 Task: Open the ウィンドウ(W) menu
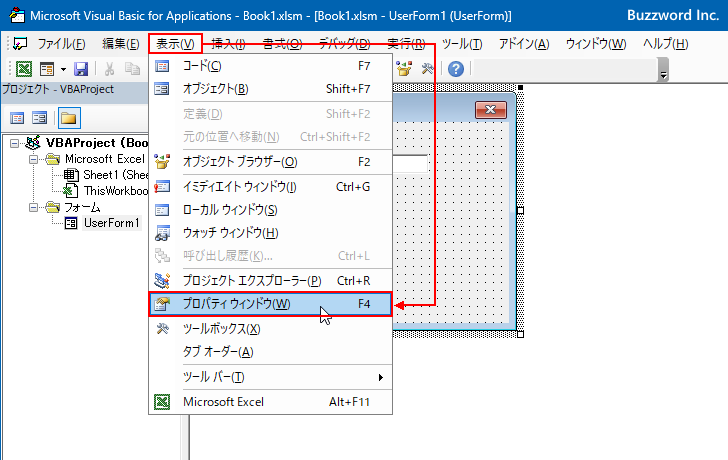coord(596,44)
